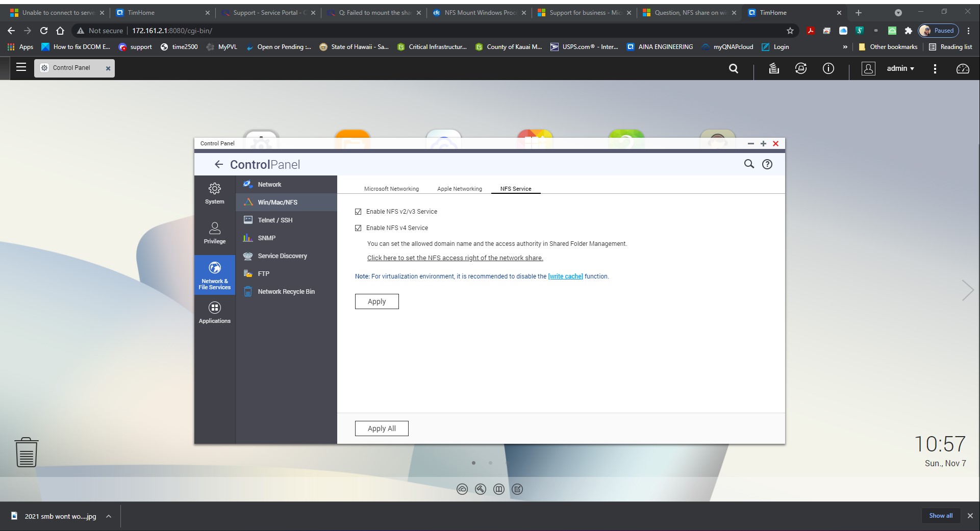Open Network Recycle Bin settings

point(285,291)
